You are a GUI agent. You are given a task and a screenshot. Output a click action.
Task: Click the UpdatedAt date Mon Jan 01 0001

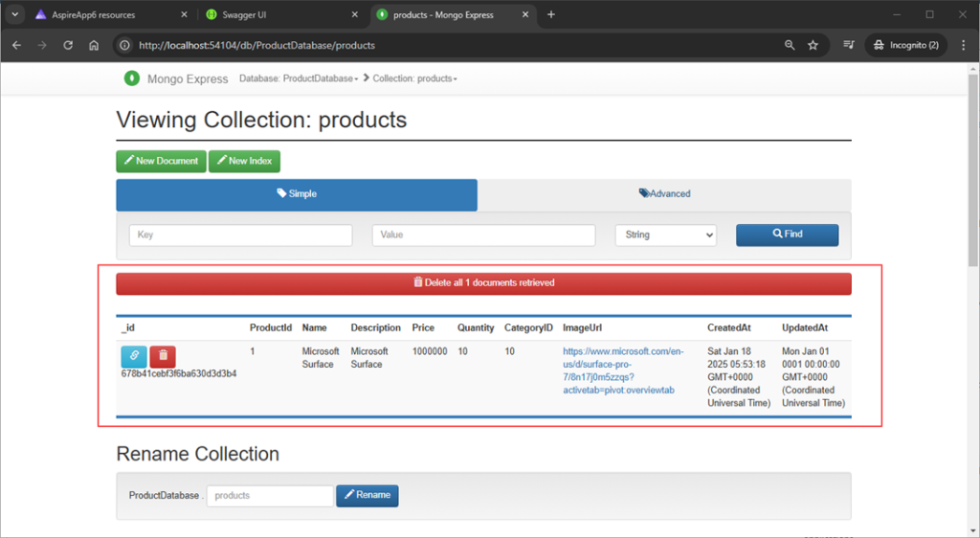(813, 377)
